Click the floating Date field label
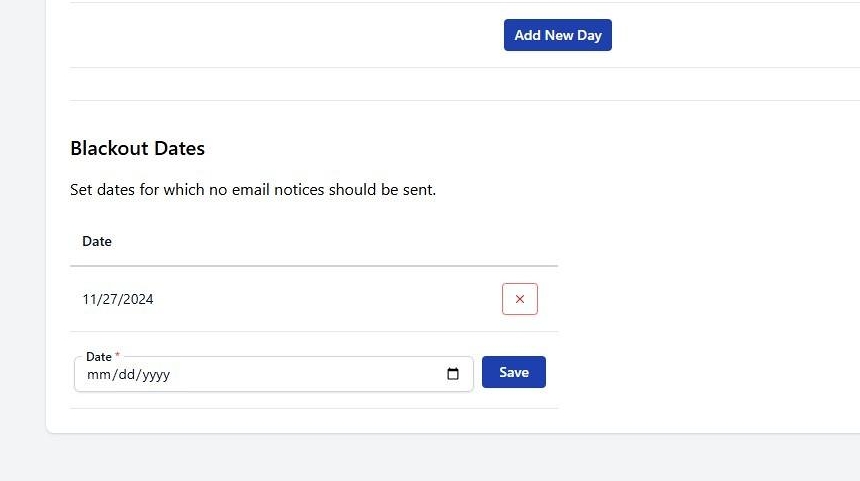The width and height of the screenshot is (860, 481). (x=98, y=357)
